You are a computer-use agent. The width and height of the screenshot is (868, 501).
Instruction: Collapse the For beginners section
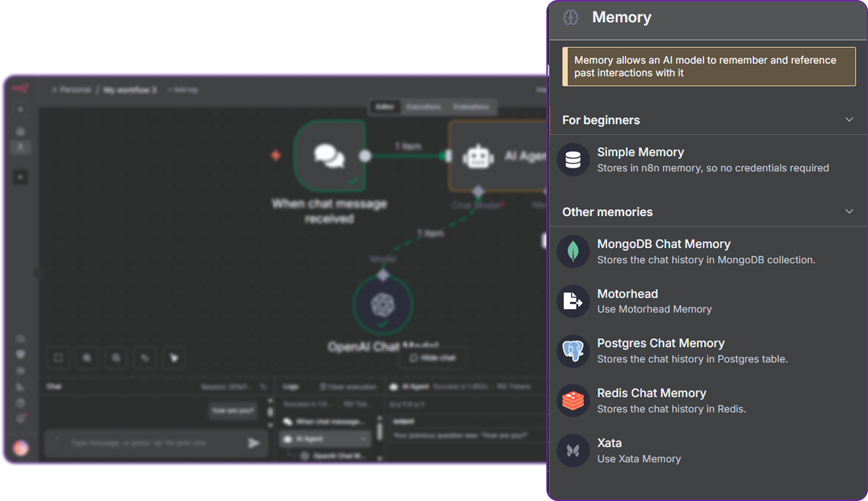pos(849,120)
